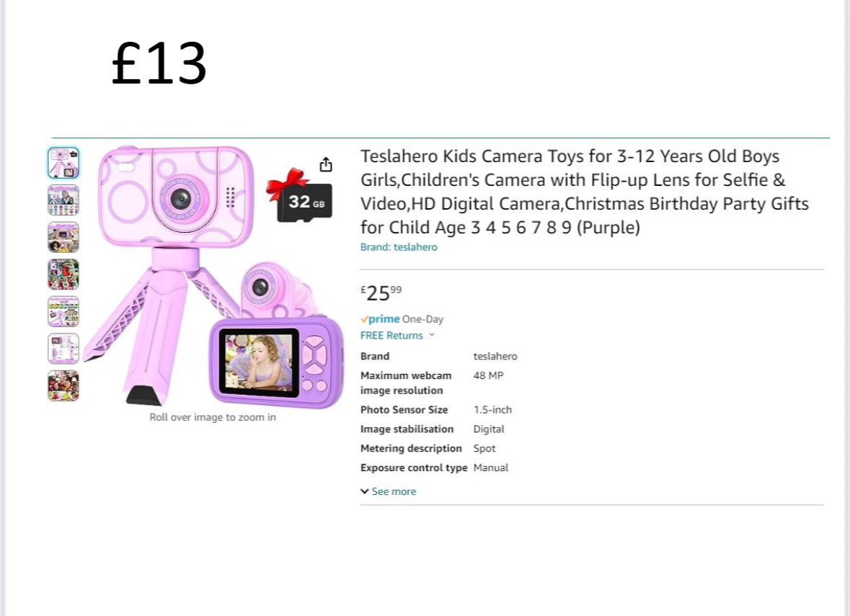Click the share icon above the product image

(x=326, y=165)
